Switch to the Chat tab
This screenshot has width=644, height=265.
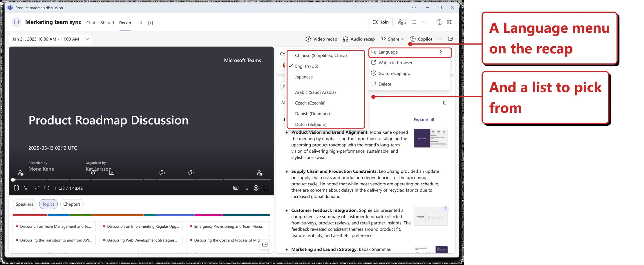click(91, 23)
